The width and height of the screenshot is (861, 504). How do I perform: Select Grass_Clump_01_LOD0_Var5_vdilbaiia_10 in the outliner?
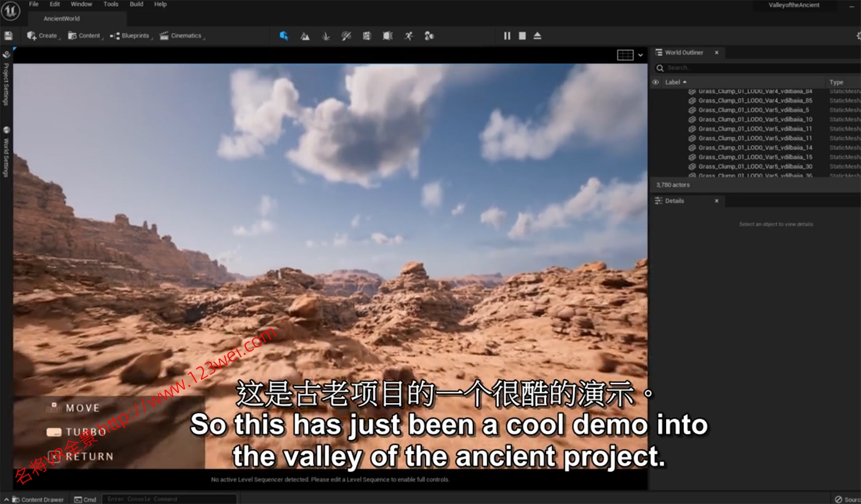(755, 119)
